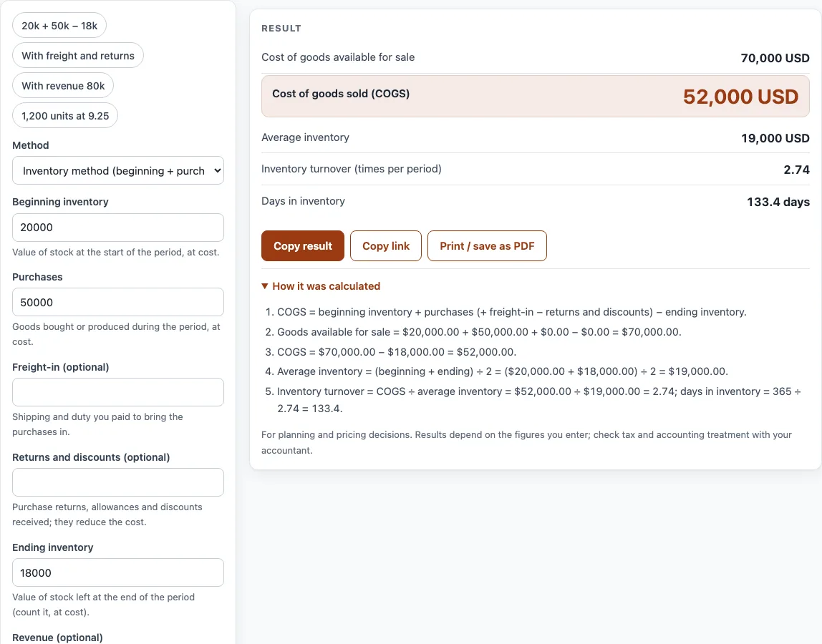Click step 4 average inventory calculation
822x644 pixels.
pyautogui.click(x=503, y=371)
